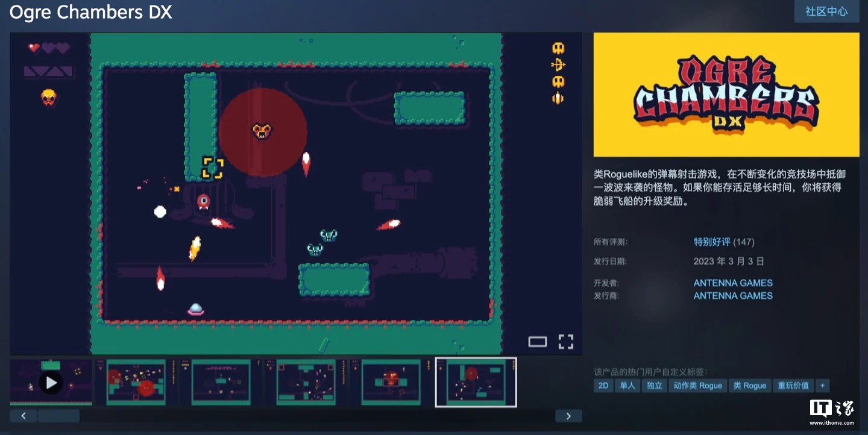Open the 社区中心 community hub button

pos(826,11)
